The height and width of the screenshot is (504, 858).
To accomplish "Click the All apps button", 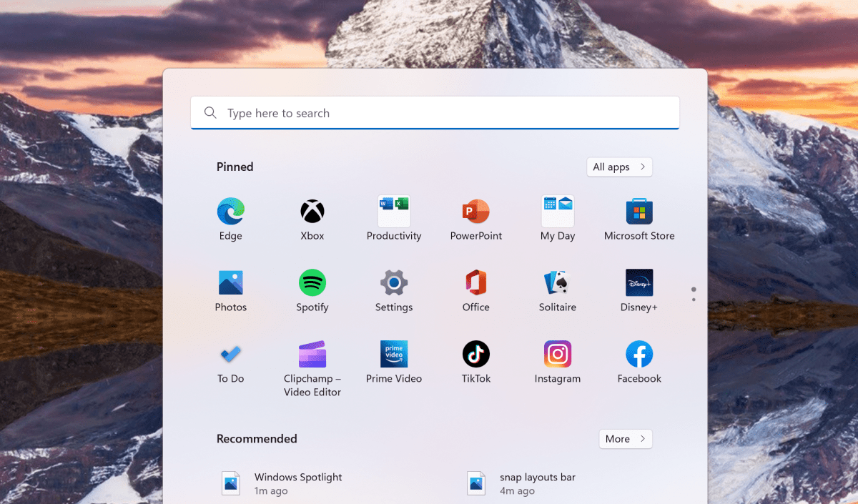I will 619,167.
